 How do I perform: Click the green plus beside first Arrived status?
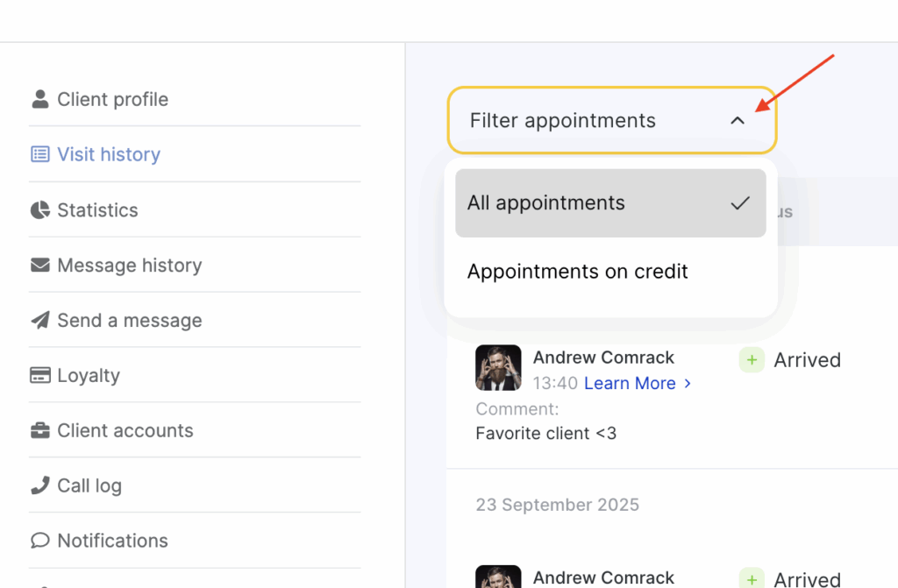coord(752,360)
